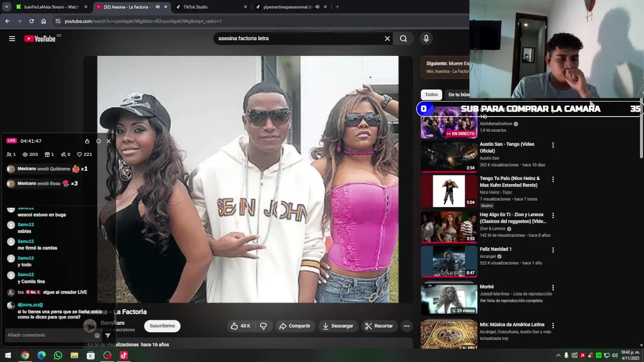Reload the current YouTube page
644x362 pixels.
(x=31, y=21)
